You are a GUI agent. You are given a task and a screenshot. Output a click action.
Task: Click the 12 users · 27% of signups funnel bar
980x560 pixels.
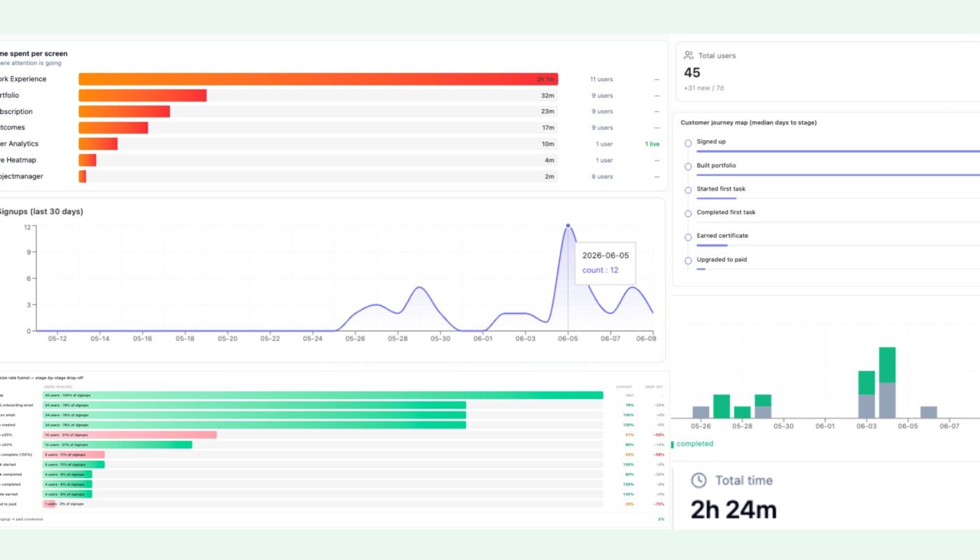coord(118,444)
